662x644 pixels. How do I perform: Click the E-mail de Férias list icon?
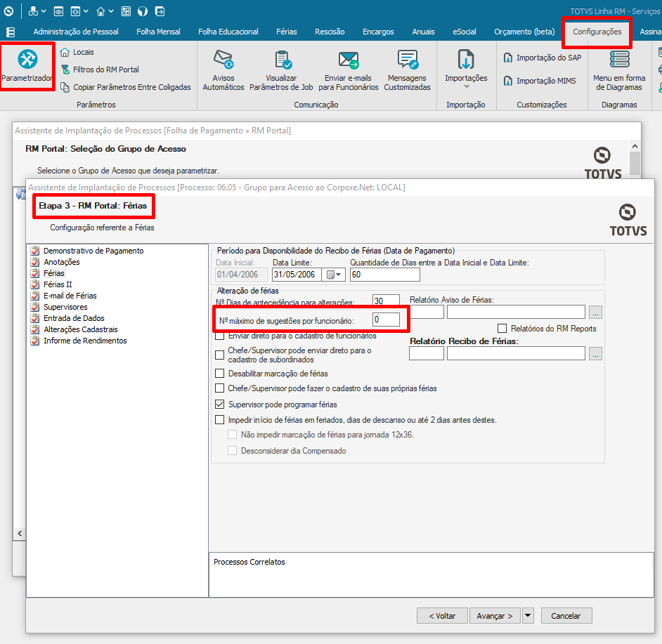click(35, 296)
